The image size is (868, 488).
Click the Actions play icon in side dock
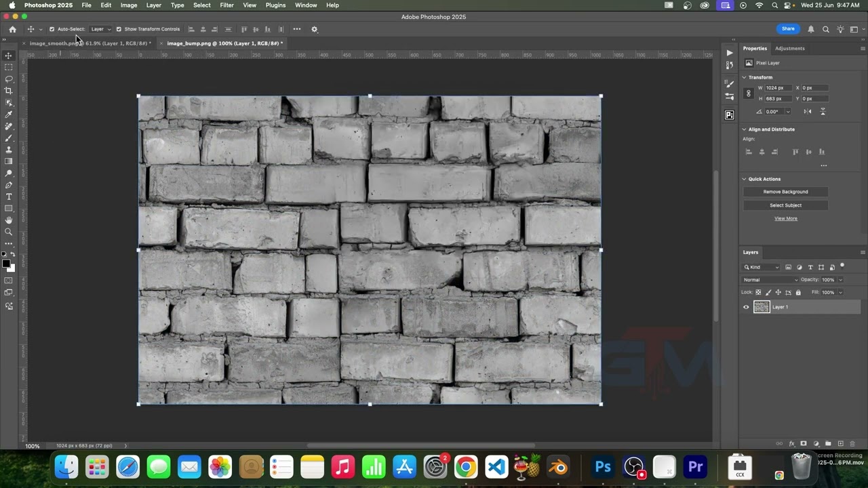tap(730, 52)
